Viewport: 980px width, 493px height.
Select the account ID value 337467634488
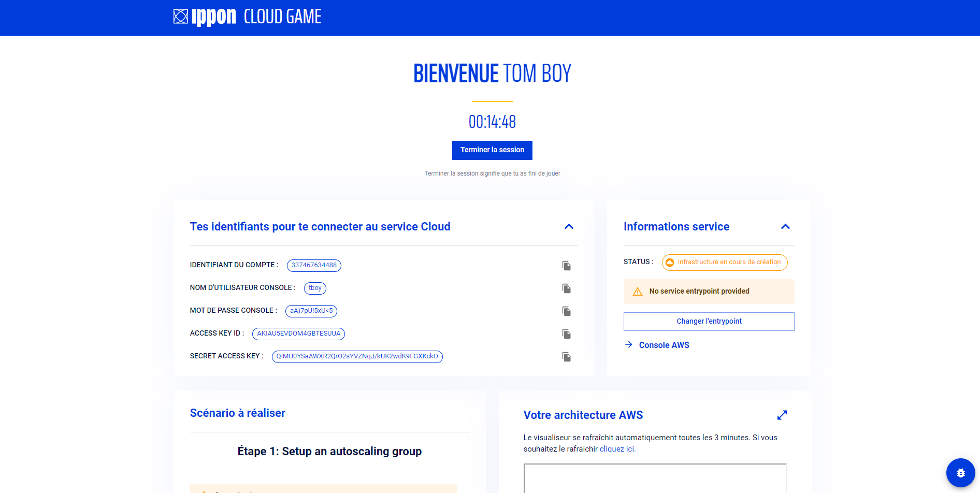click(x=314, y=265)
